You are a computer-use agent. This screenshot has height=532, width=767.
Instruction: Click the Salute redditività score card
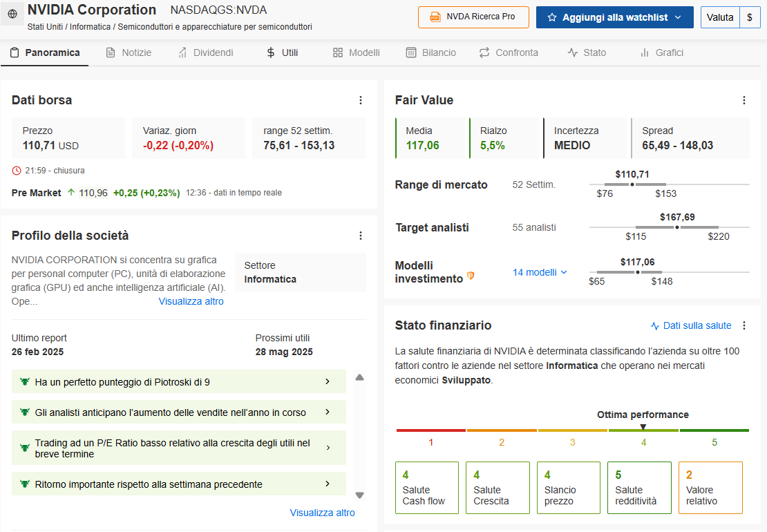coord(639,488)
